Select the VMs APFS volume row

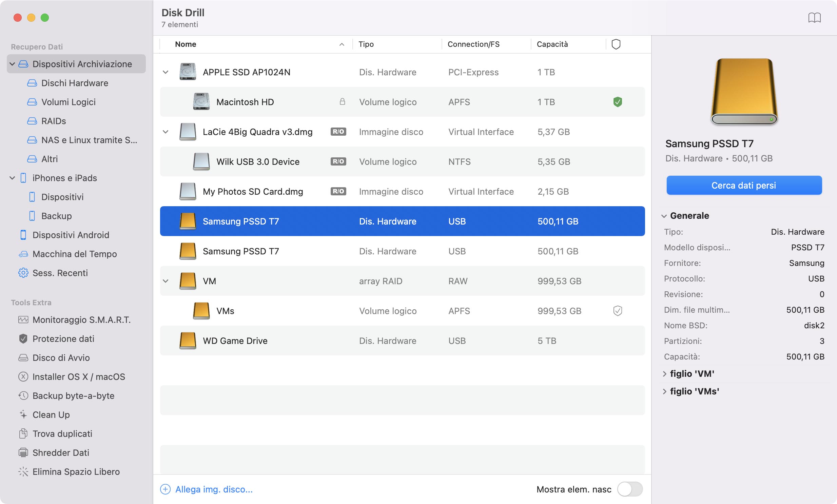coord(402,311)
